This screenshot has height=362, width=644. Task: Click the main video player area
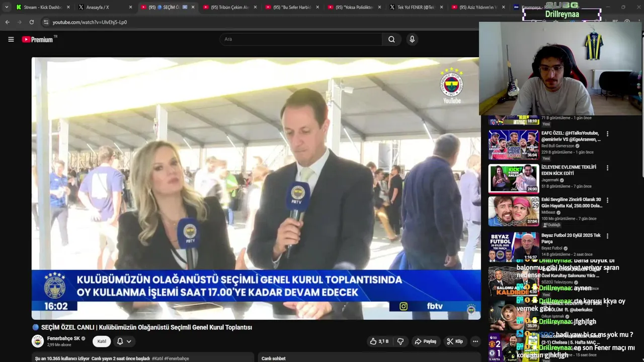click(256, 188)
